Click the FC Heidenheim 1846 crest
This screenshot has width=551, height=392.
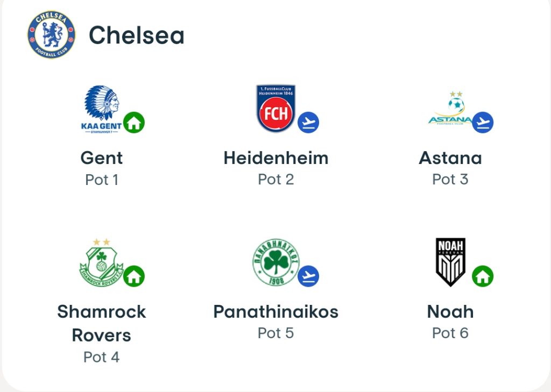(274, 106)
